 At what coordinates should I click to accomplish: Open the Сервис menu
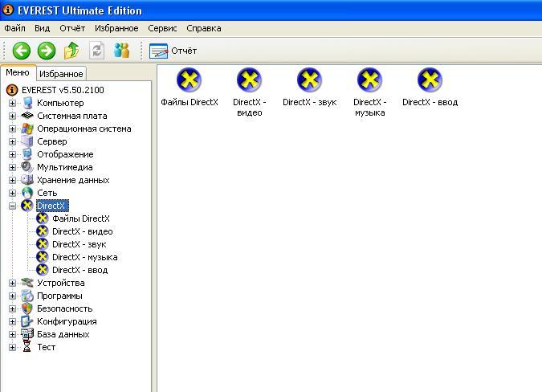tap(162, 28)
